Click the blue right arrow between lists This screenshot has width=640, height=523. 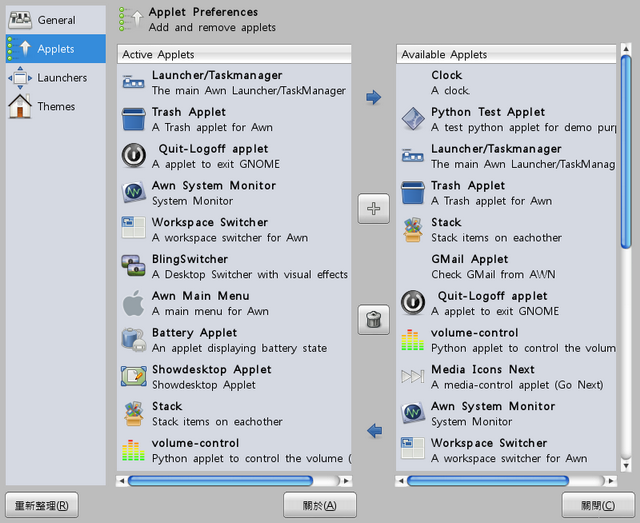[x=373, y=97]
